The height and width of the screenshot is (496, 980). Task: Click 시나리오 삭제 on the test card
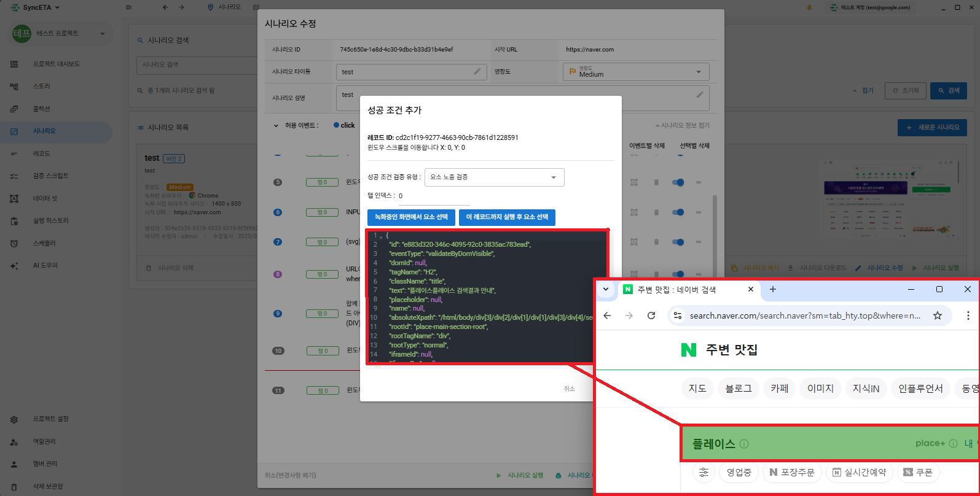click(170, 268)
